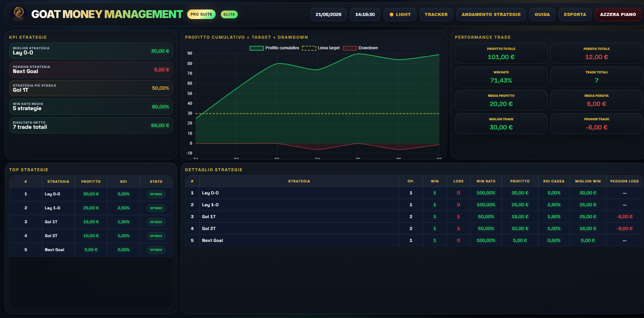This screenshot has width=644, height=318.
Task: Sort Dettaglio Strategie by MIGLIOR WIN
Action: 588,181
